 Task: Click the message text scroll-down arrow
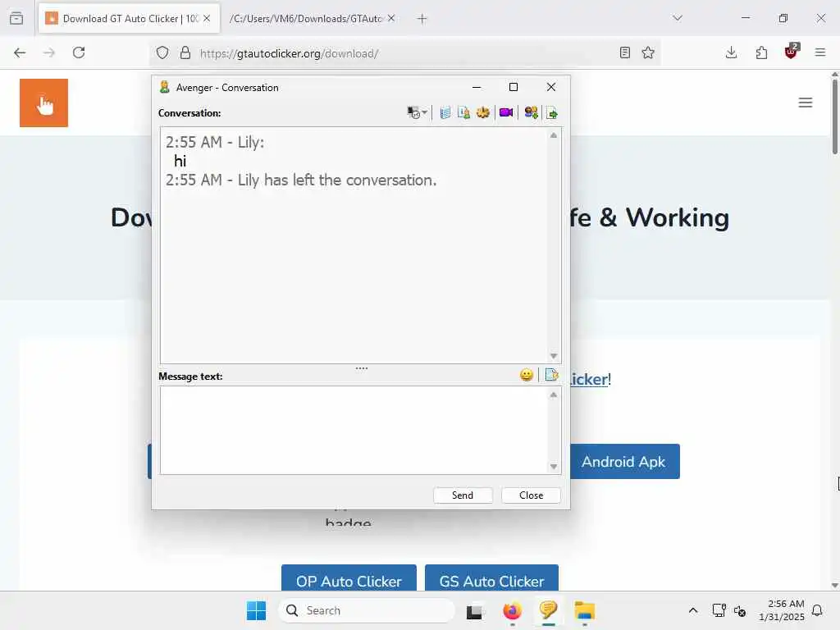click(554, 467)
